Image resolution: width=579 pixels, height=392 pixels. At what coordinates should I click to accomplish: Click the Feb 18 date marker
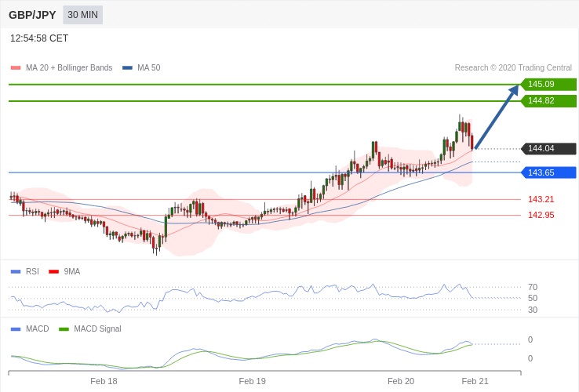104,381
